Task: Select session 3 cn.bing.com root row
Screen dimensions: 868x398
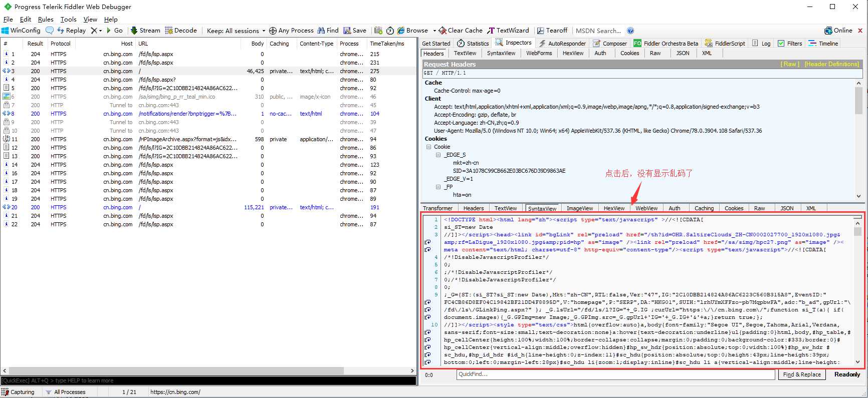Action: click(207, 71)
